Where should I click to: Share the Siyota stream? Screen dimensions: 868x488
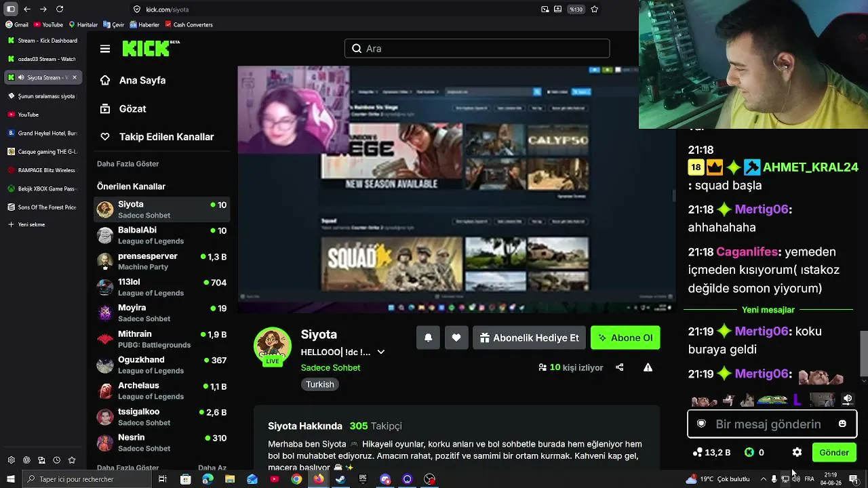click(620, 367)
